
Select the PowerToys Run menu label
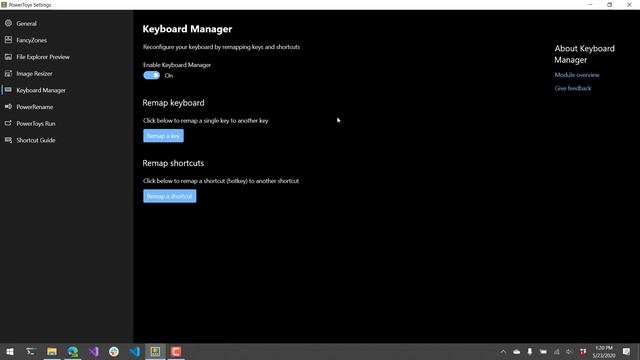pyautogui.click(x=36, y=123)
